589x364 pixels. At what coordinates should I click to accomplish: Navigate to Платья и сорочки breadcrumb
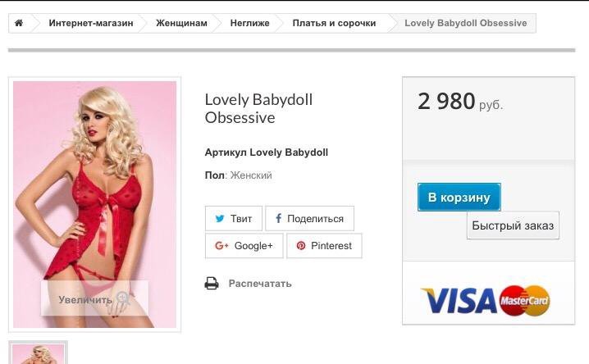335,23
